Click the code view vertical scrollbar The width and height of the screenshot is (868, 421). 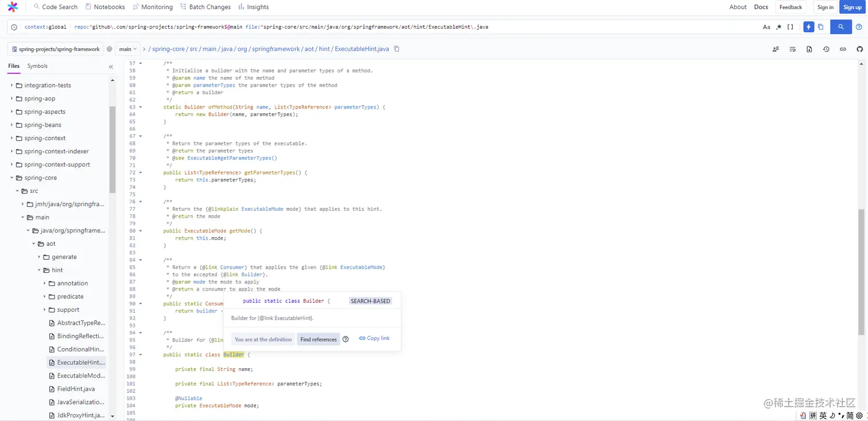pyautogui.click(x=861, y=272)
